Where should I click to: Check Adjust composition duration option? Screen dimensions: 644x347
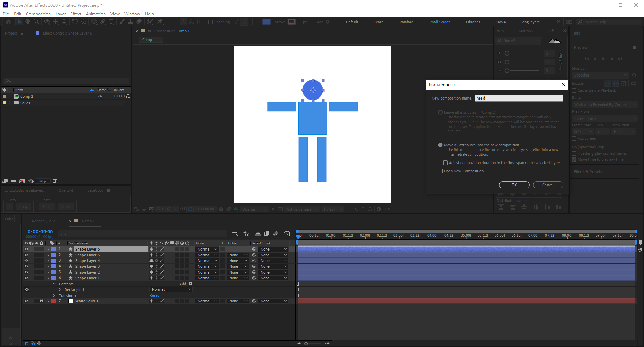(445, 163)
